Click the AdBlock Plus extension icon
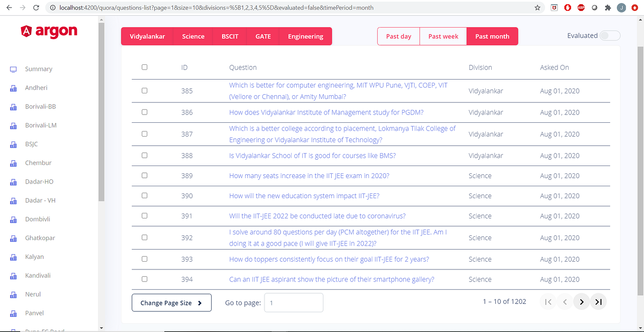Viewport: 644px width, 332px height. (x=581, y=7)
